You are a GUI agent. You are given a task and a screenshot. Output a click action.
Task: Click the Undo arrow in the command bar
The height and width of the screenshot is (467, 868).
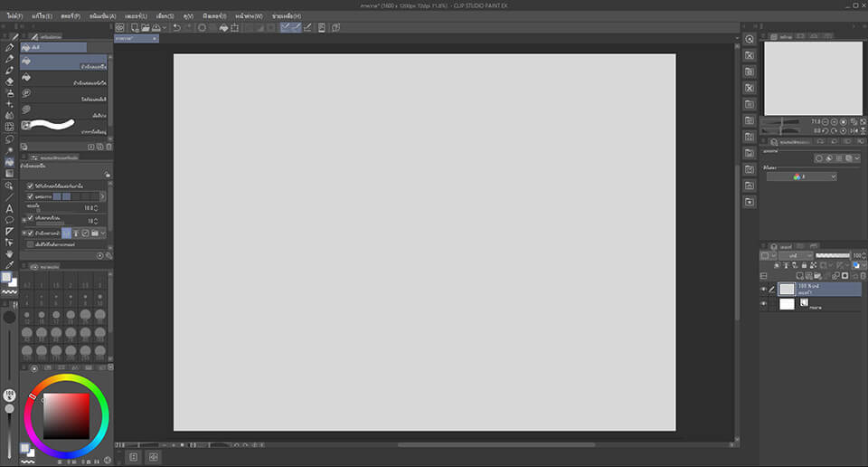[176, 28]
